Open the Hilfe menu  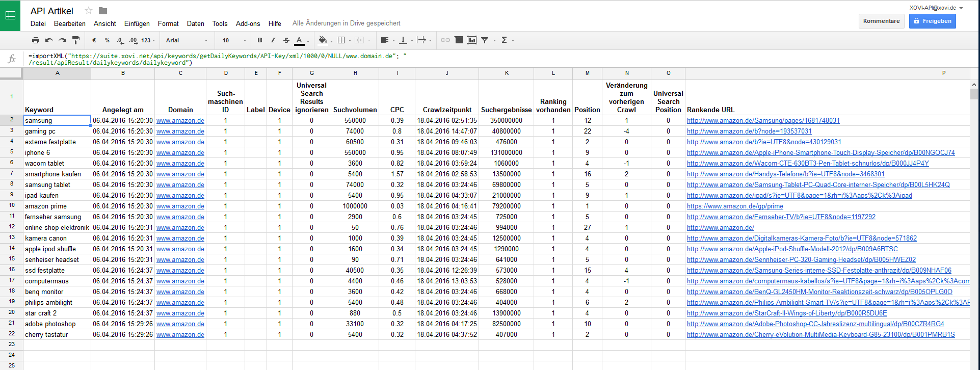(275, 23)
